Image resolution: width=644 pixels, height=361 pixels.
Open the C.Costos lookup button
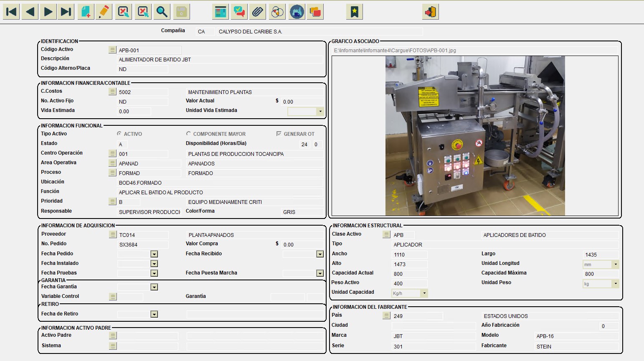click(x=112, y=92)
